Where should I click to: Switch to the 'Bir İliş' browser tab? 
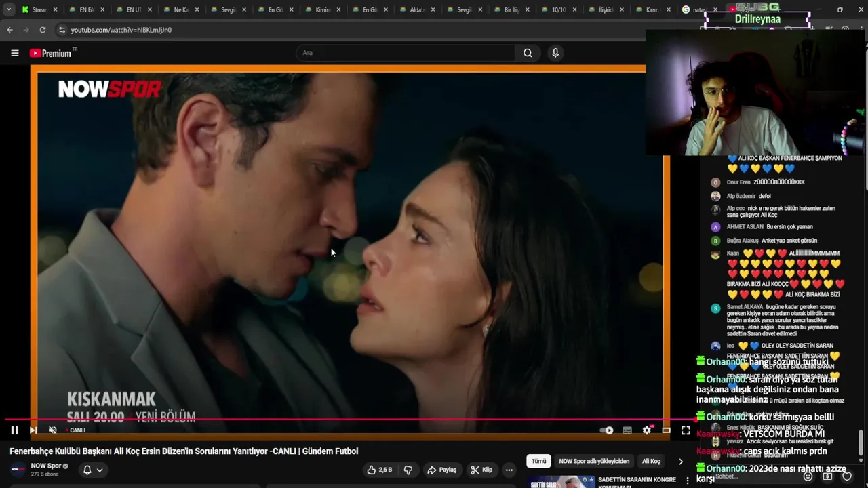(x=512, y=9)
